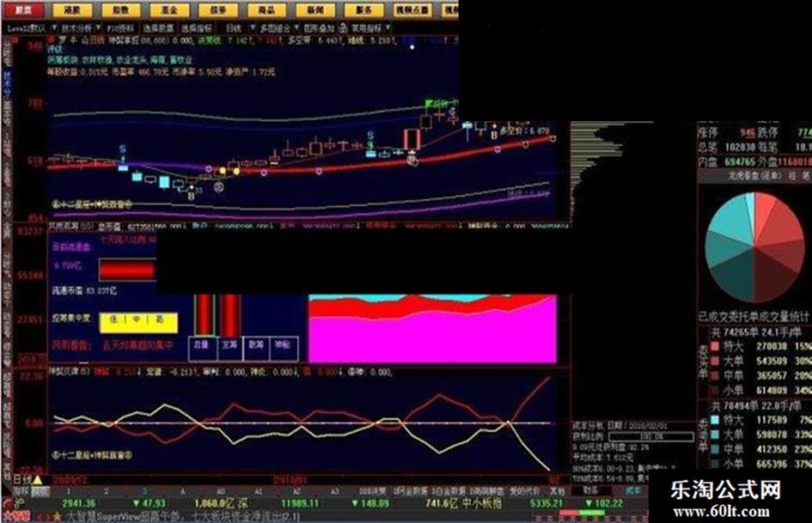Open the 财务 bottom tab
Image resolution: width=812 pixels, height=523 pixels.
[x=589, y=490]
